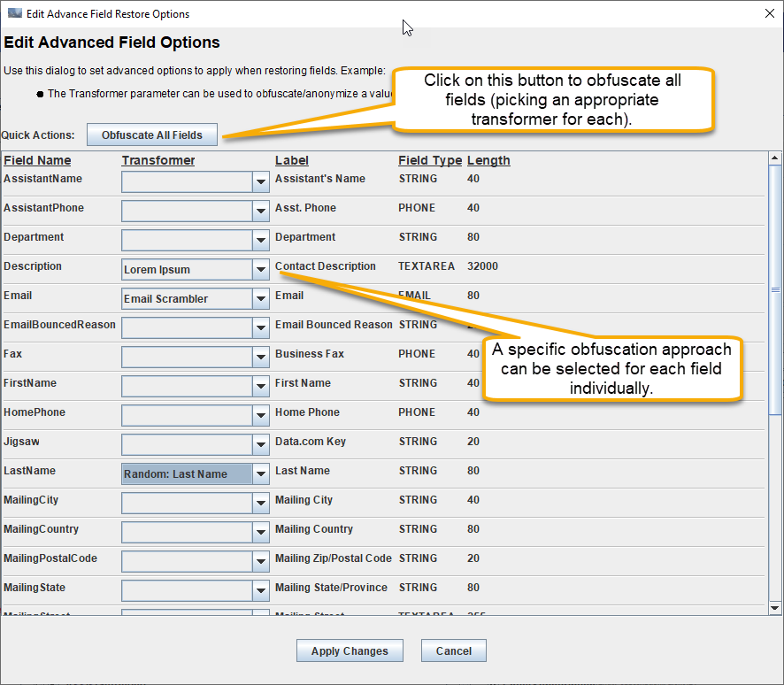Expand the MailingState transformer dropdown arrow

pyautogui.click(x=261, y=591)
